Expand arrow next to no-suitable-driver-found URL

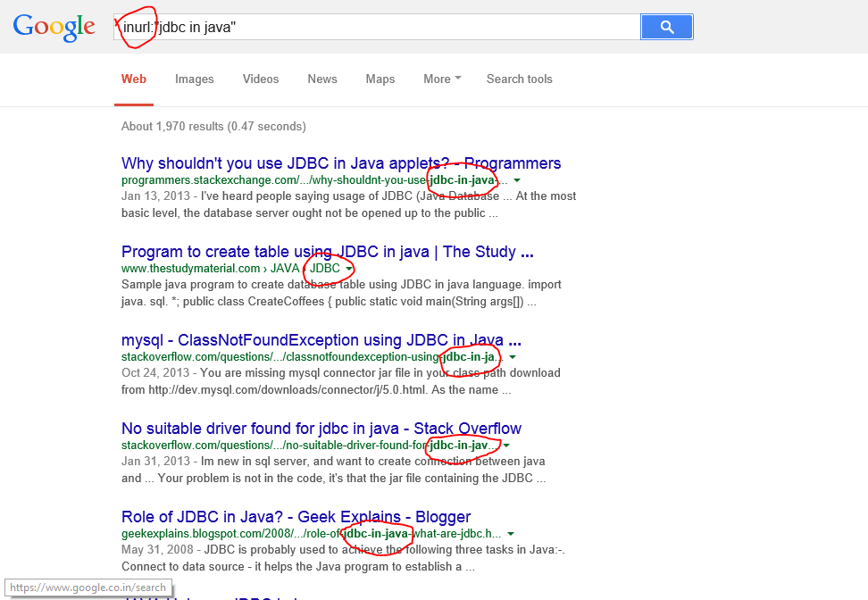[506, 445]
